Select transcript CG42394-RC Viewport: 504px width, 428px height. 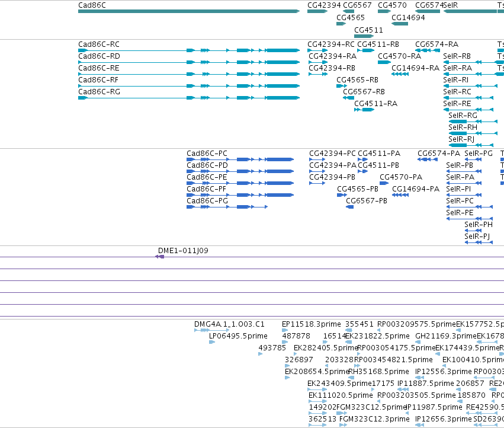(x=317, y=50)
